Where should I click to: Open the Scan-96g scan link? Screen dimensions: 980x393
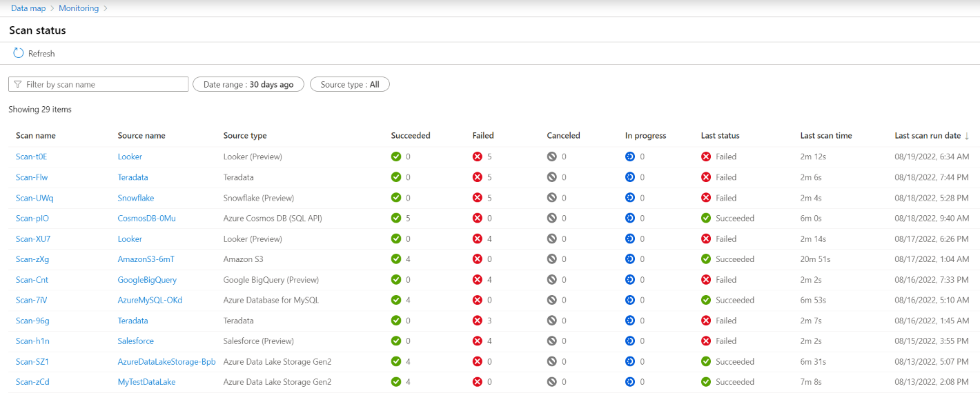33,321
